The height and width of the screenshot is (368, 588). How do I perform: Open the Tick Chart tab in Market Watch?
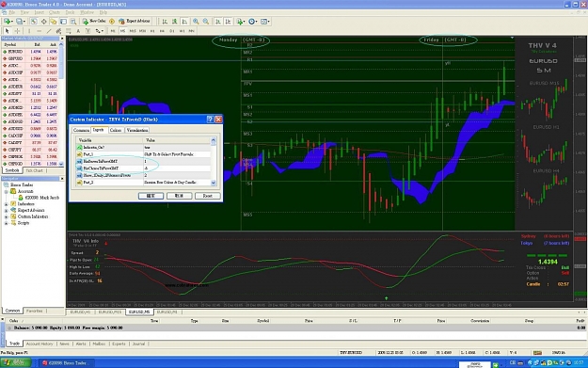click(34, 170)
